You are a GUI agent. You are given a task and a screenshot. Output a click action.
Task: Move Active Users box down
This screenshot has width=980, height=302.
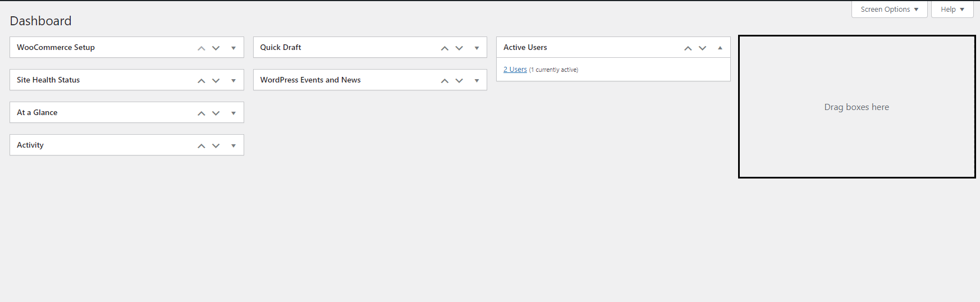(703, 48)
